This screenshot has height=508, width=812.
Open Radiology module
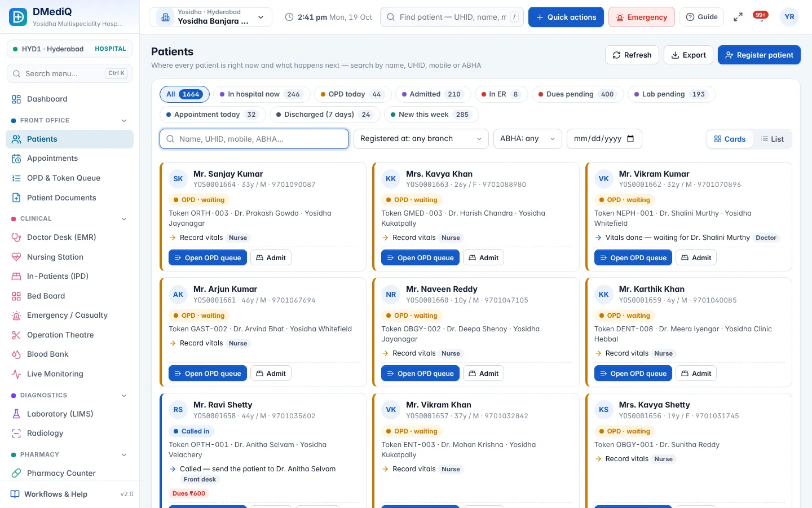[69, 433]
